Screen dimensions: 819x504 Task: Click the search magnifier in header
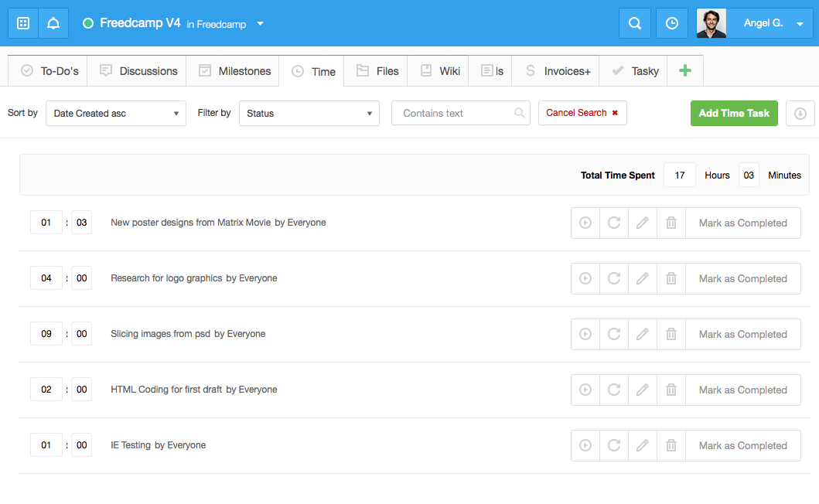pos(635,23)
